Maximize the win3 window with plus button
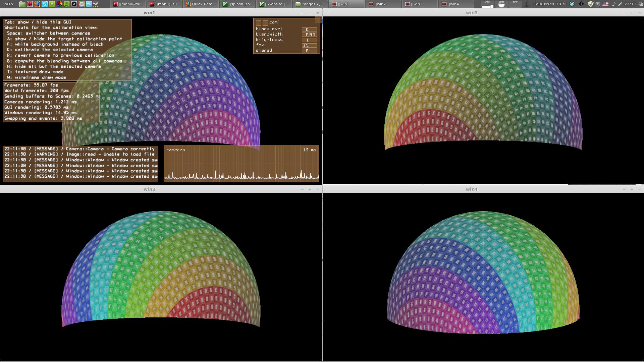Screen dimensions: 644x362 click(632, 13)
